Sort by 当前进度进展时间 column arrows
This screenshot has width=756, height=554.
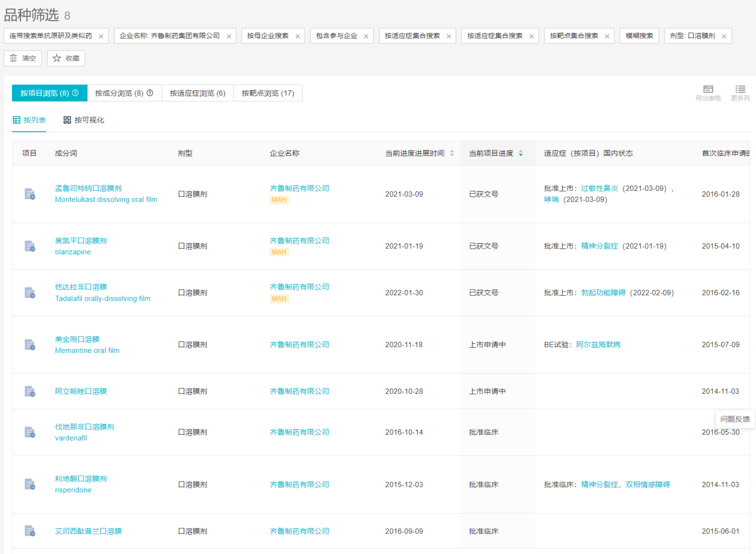(x=452, y=153)
